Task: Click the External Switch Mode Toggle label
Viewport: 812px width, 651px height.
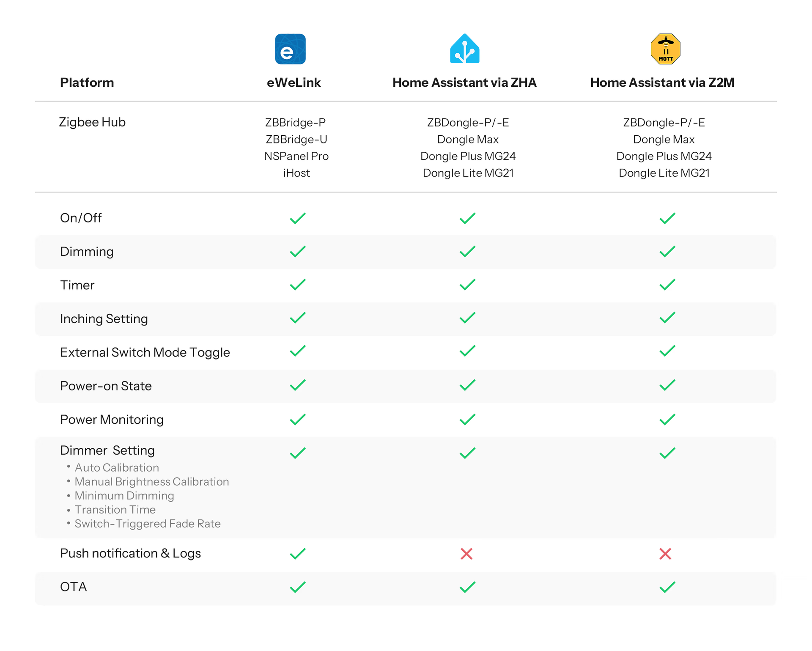Action: pyautogui.click(x=145, y=352)
